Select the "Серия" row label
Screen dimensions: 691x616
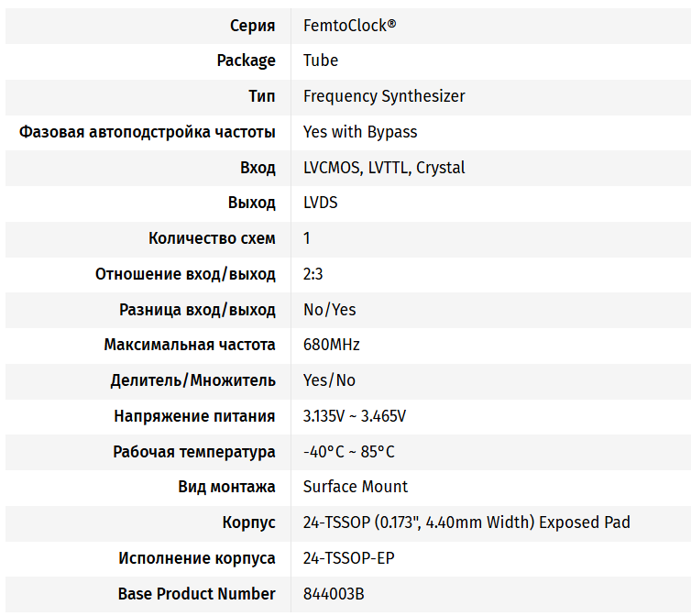click(x=252, y=25)
